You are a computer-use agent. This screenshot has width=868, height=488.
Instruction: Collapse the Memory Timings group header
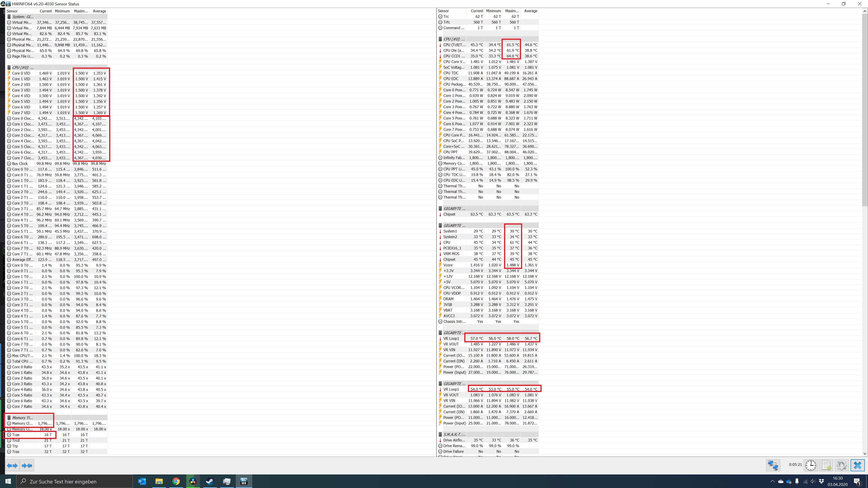tap(22, 418)
